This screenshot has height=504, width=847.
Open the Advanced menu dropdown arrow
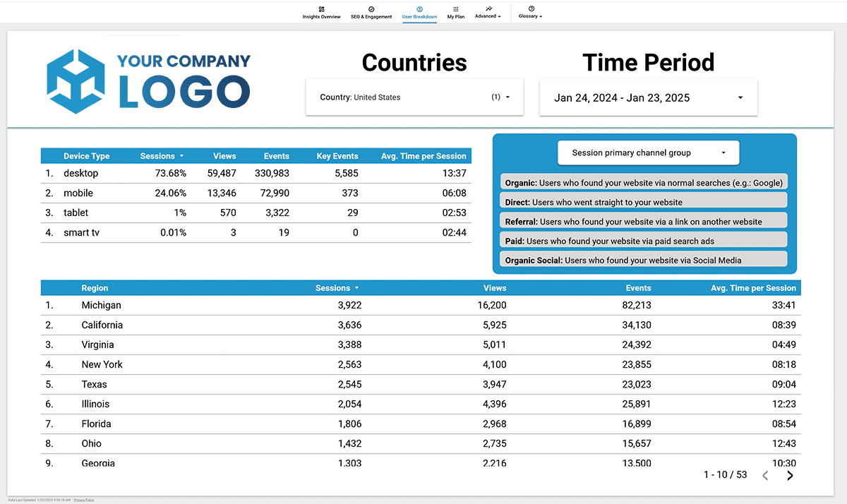[x=500, y=16]
